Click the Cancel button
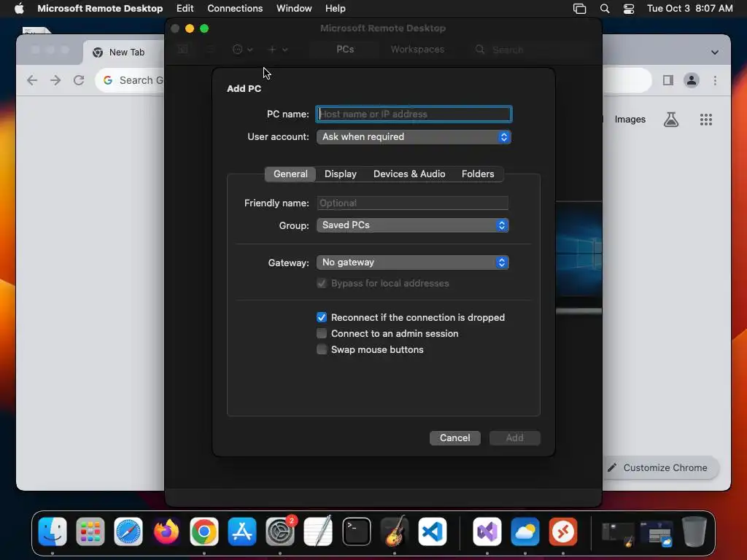Viewport: 747px width, 560px height. tap(455, 438)
